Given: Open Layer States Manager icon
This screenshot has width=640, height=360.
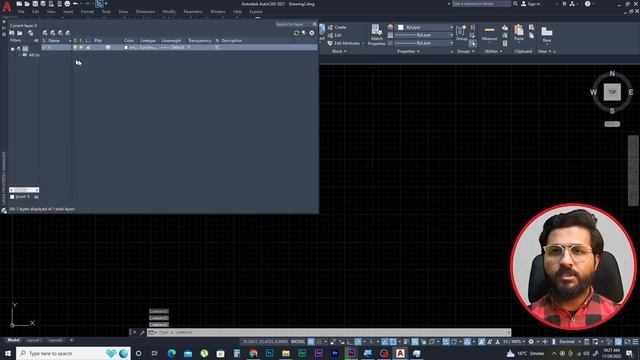Looking at the screenshot, I should (30, 33).
